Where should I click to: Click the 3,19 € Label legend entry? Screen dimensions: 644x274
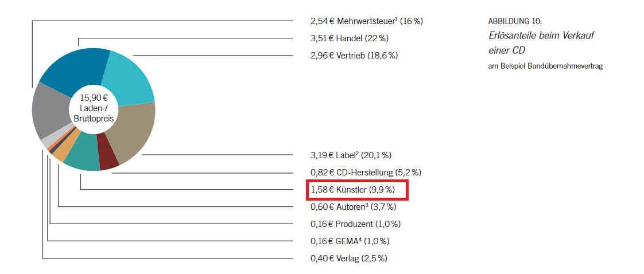(x=351, y=155)
